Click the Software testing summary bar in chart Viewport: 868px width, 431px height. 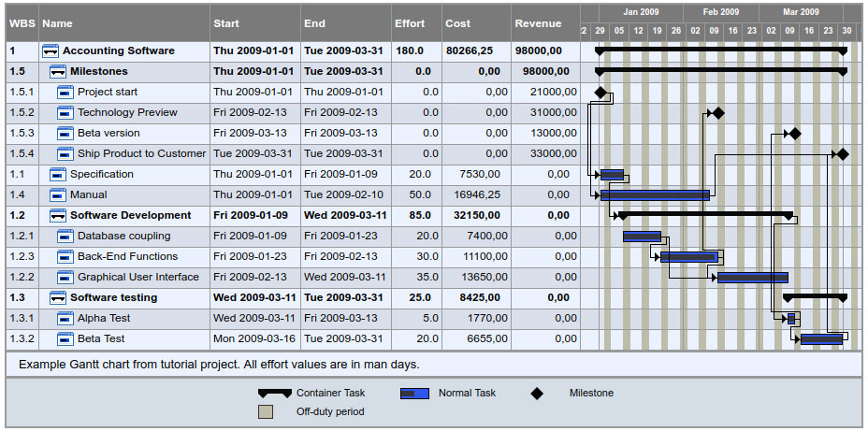(815, 297)
